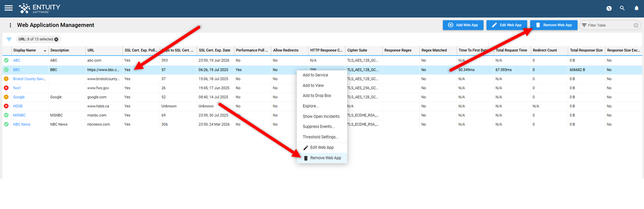Click the Remove Web App toolbar button

click(x=553, y=25)
